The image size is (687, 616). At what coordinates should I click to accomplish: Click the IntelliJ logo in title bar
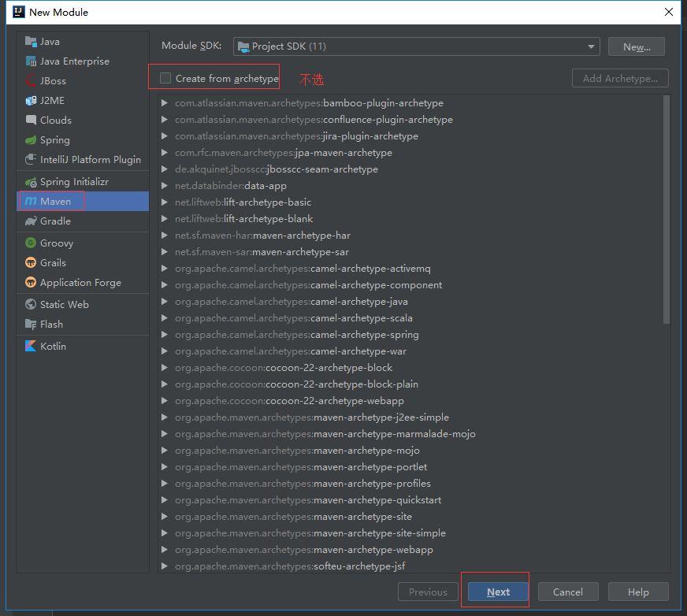pos(18,12)
